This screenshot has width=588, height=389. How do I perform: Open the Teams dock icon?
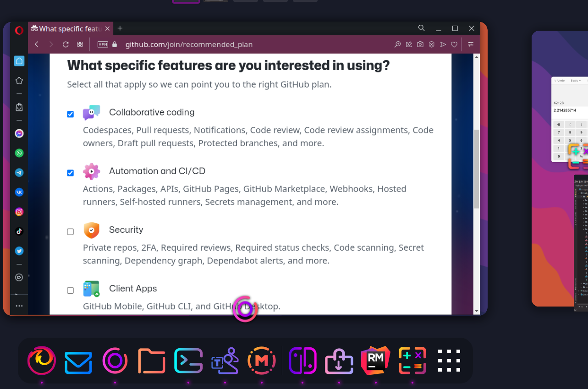tap(225, 361)
